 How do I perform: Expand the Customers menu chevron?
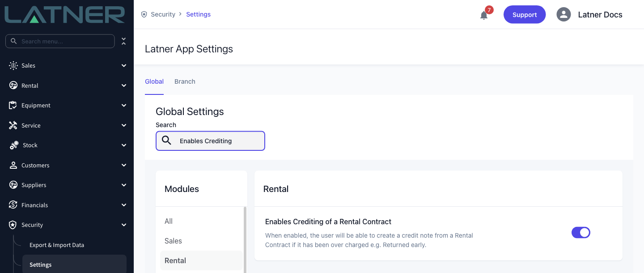pyautogui.click(x=124, y=165)
